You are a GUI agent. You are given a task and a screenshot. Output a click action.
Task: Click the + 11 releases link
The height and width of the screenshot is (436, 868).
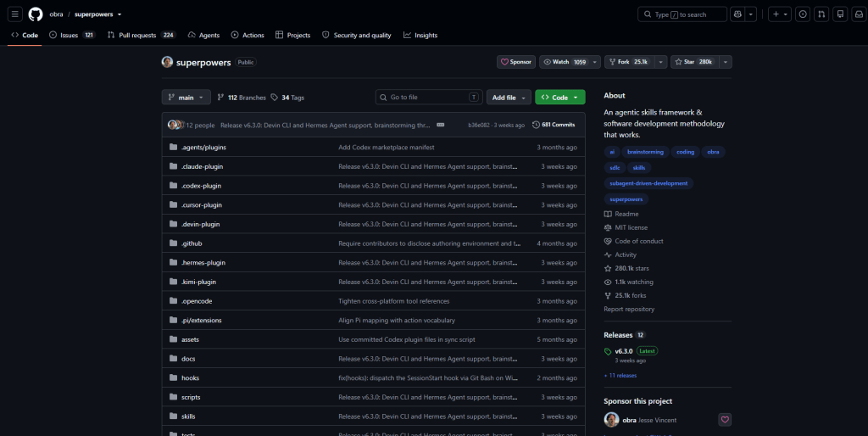pyautogui.click(x=620, y=376)
